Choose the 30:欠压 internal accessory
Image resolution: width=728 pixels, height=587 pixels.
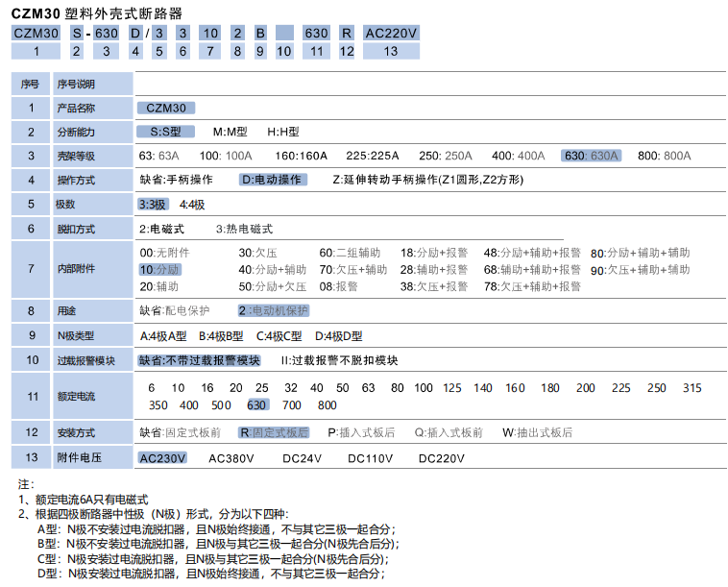point(258,253)
